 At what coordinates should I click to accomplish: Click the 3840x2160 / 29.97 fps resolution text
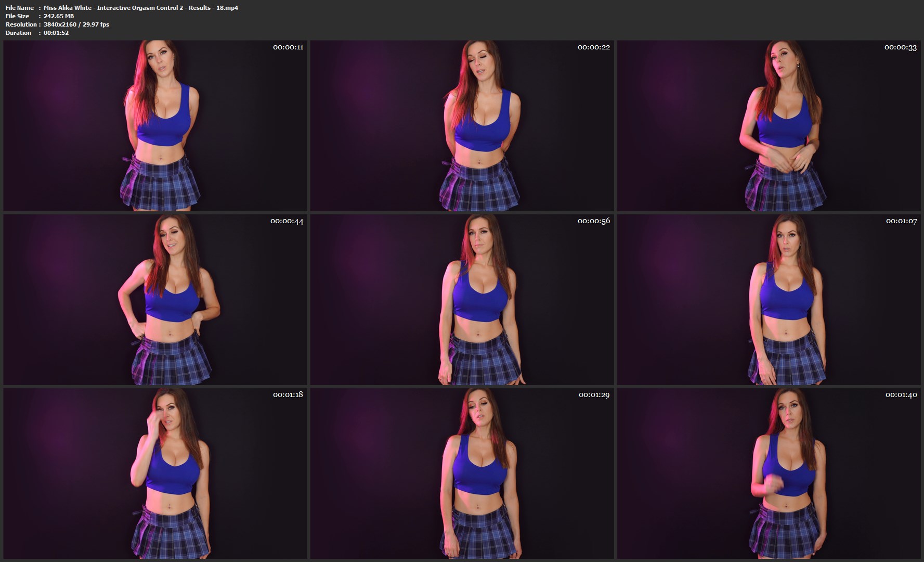[76, 24]
